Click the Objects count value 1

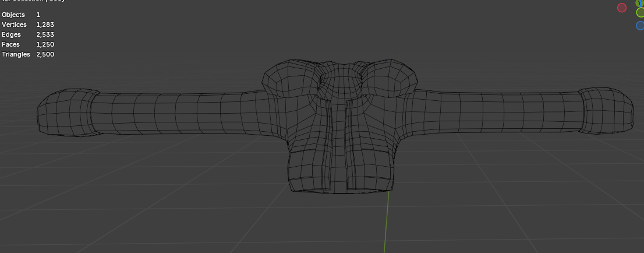tap(38, 15)
